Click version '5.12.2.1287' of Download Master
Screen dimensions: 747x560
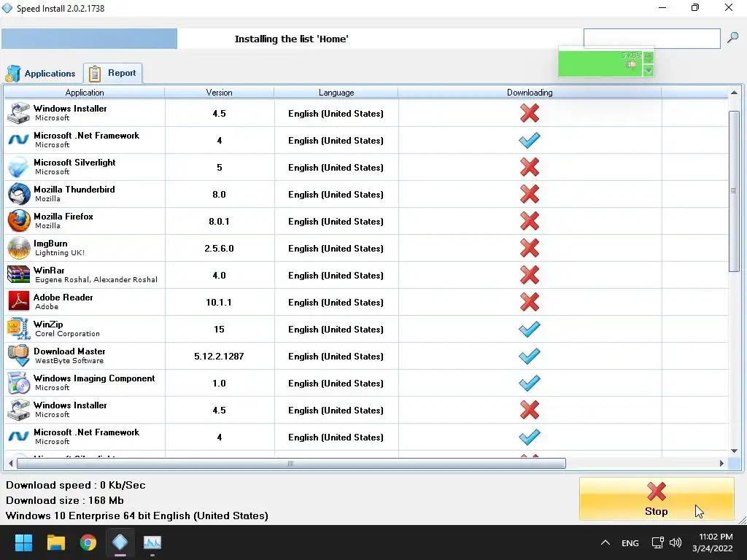point(219,356)
